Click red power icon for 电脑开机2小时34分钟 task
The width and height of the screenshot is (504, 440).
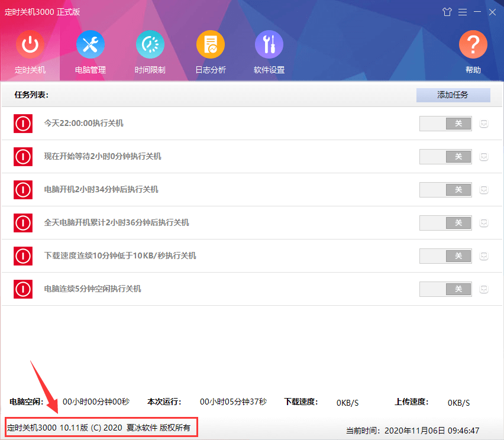23,190
